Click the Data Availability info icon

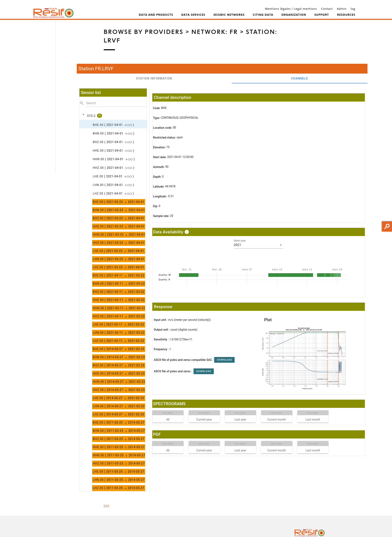pos(187,232)
